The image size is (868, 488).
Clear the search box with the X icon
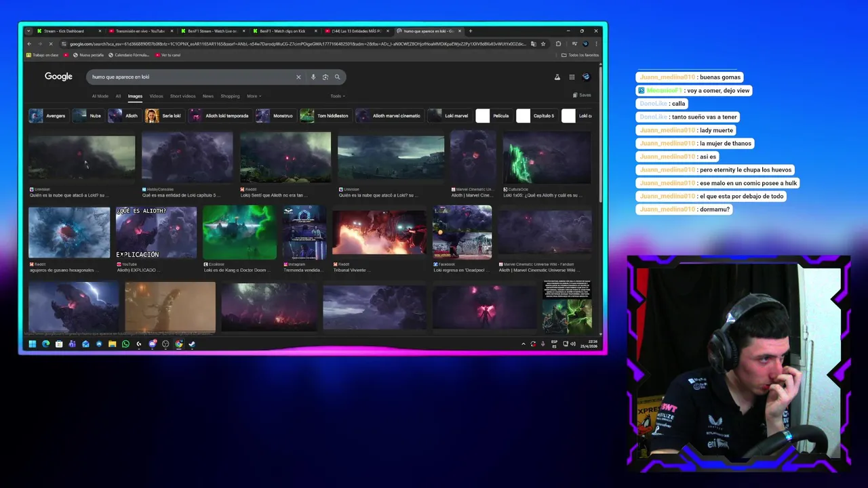click(298, 77)
